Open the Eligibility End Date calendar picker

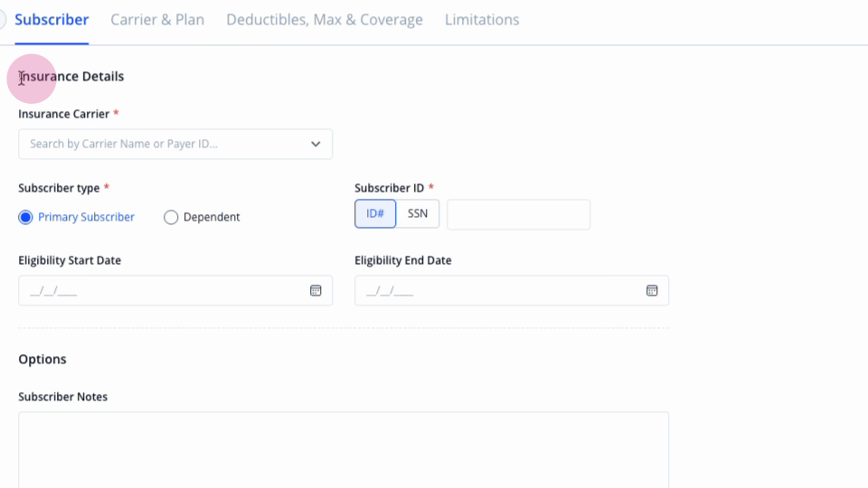(652, 290)
